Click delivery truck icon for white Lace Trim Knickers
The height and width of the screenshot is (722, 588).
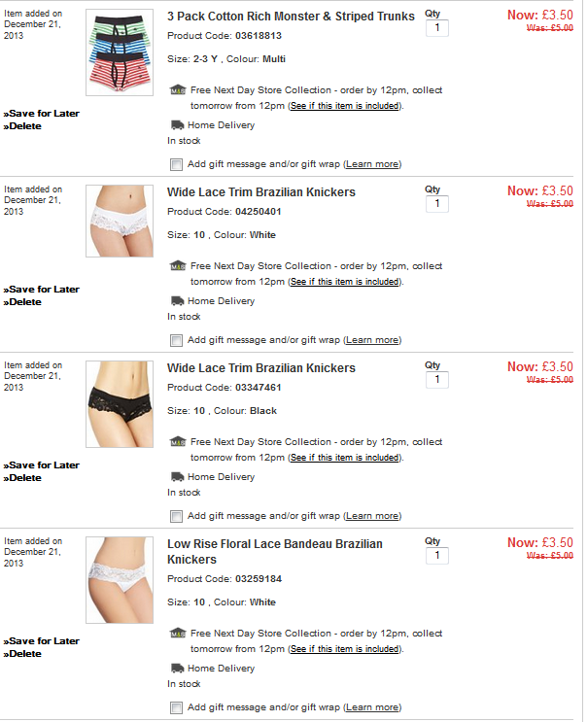coord(177,300)
